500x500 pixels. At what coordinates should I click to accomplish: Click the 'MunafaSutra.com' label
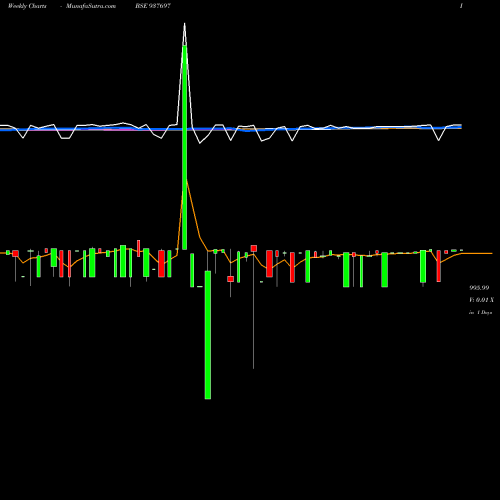point(91,6)
